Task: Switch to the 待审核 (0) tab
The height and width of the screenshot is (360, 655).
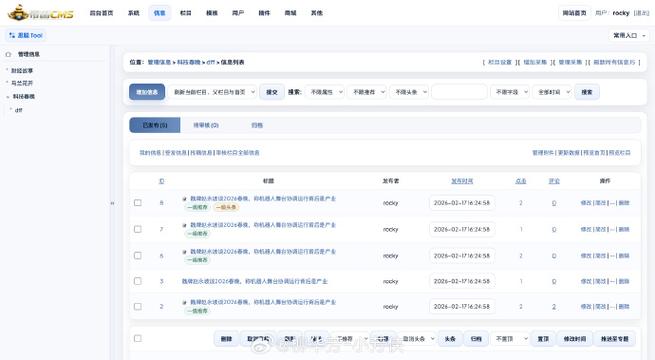Action: pyautogui.click(x=206, y=125)
